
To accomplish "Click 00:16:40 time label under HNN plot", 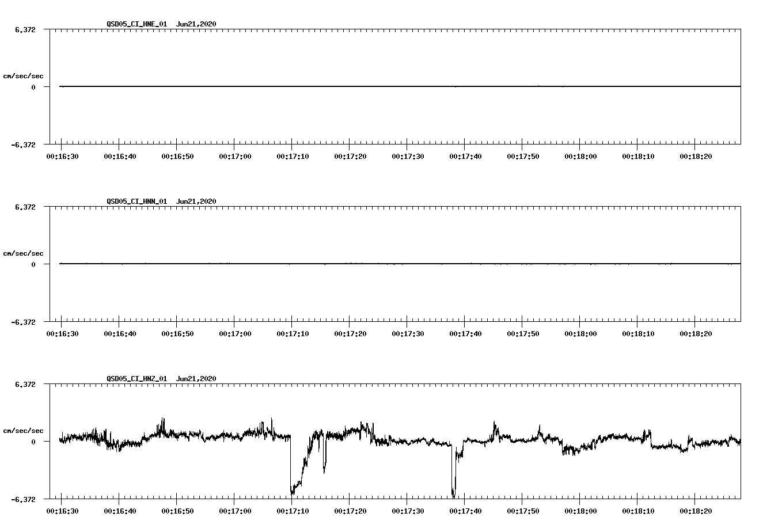I will [120, 334].
